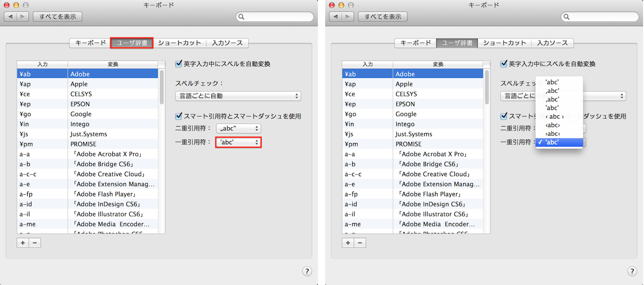Image resolution: width=644 pixels, height=285 pixels.
Task: Select 「Adobe Flash Player」 in right window
Action: [x=413, y=194]
